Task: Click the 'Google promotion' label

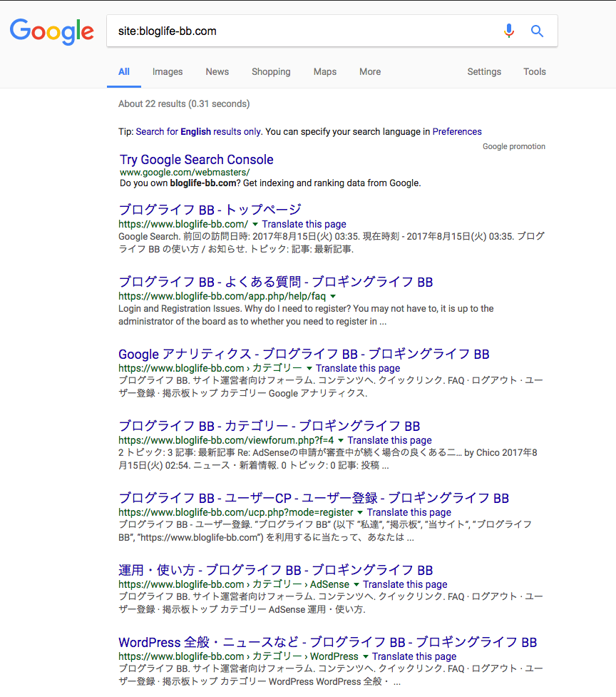Action: pos(514,146)
